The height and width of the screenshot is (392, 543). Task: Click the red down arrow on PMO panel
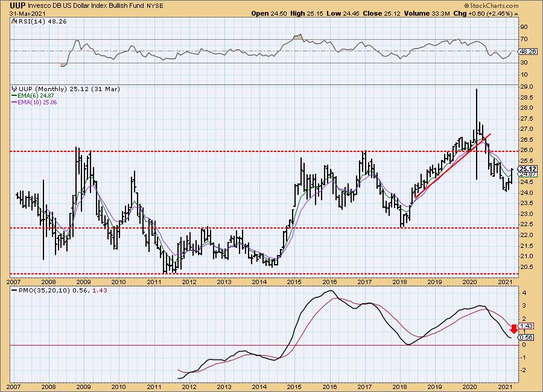[x=513, y=329]
